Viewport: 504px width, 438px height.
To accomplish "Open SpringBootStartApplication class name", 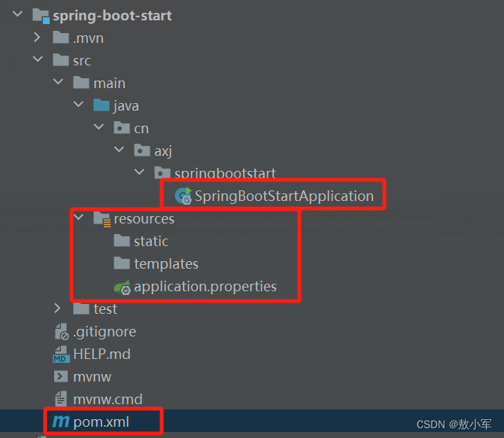I will (284, 196).
